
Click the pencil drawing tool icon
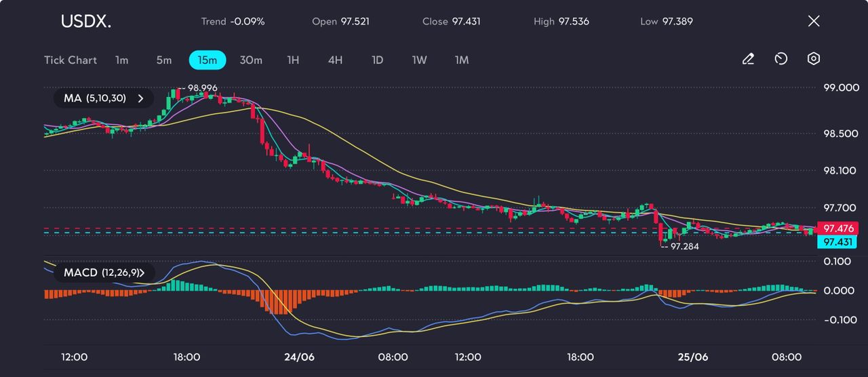coord(748,59)
